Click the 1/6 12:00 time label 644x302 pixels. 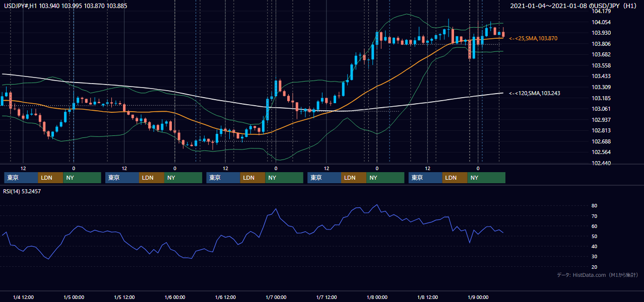point(225,297)
